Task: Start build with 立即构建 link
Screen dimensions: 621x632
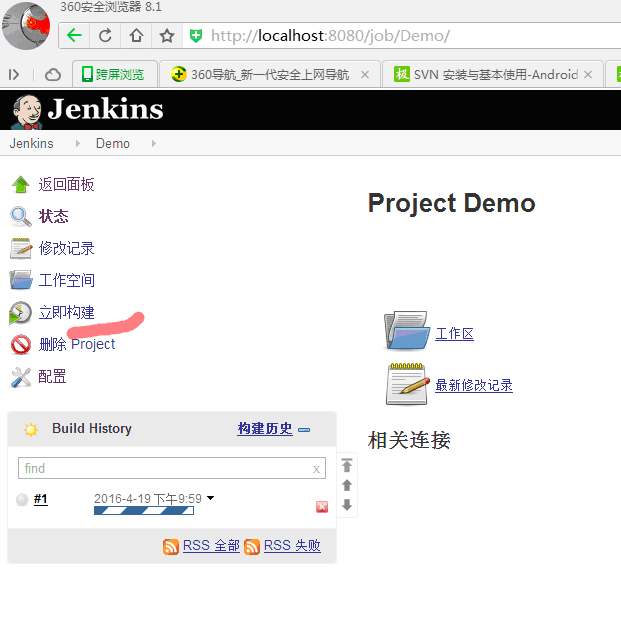Action: pyautogui.click(x=66, y=312)
